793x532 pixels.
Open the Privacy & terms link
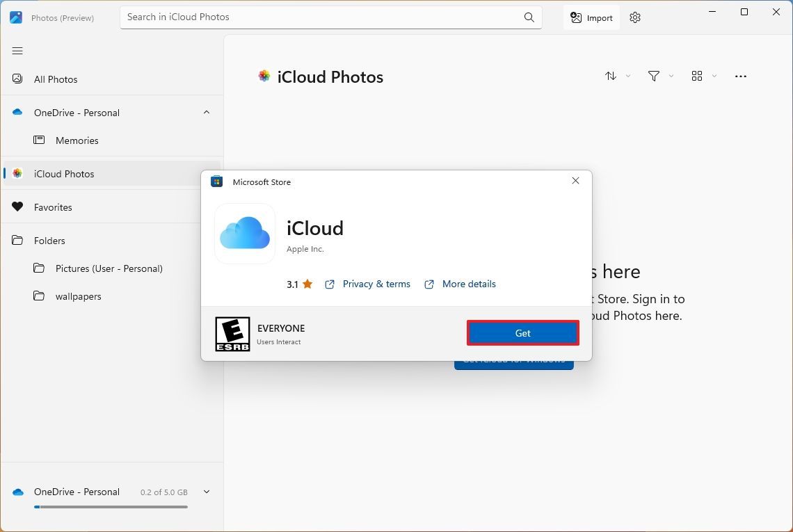376,284
